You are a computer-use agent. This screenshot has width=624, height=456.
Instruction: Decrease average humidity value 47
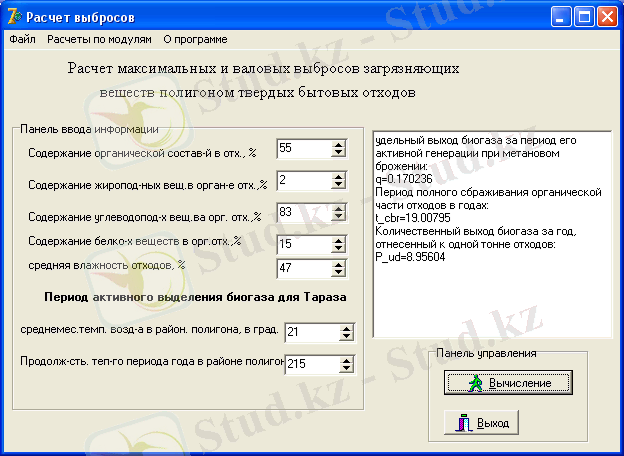[339, 272]
